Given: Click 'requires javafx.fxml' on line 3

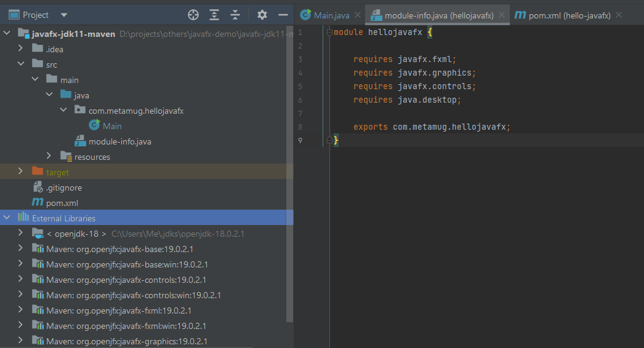Looking at the screenshot, I should pyautogui.click(x=405, y=59).
